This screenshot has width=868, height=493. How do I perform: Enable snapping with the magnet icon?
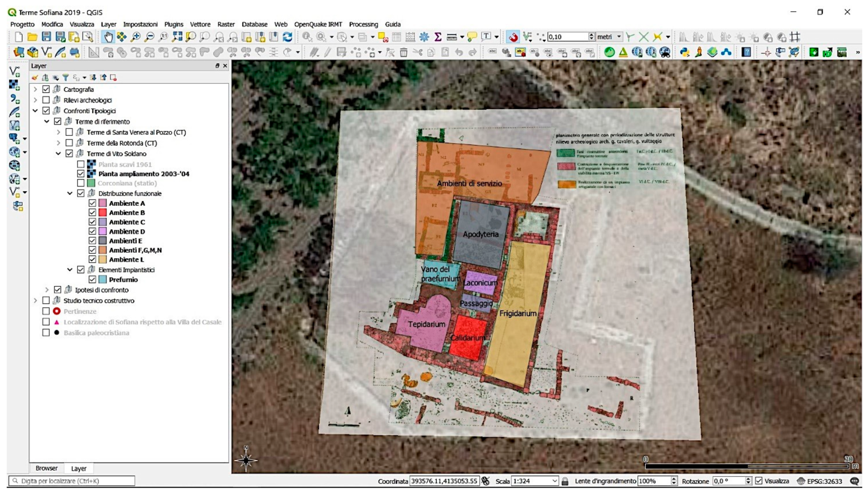tap(513, 37)
